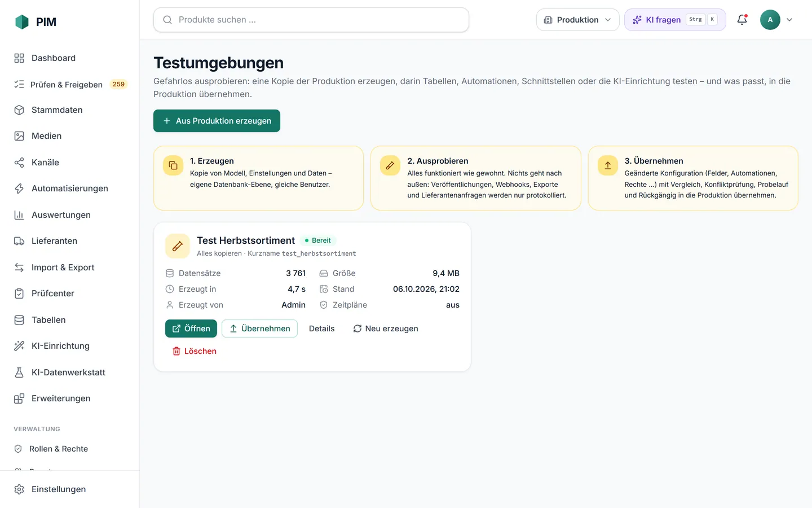Click the Testumgebungen page heading
This screenshot has height=508, width=812.
click(x=219, y=63)
